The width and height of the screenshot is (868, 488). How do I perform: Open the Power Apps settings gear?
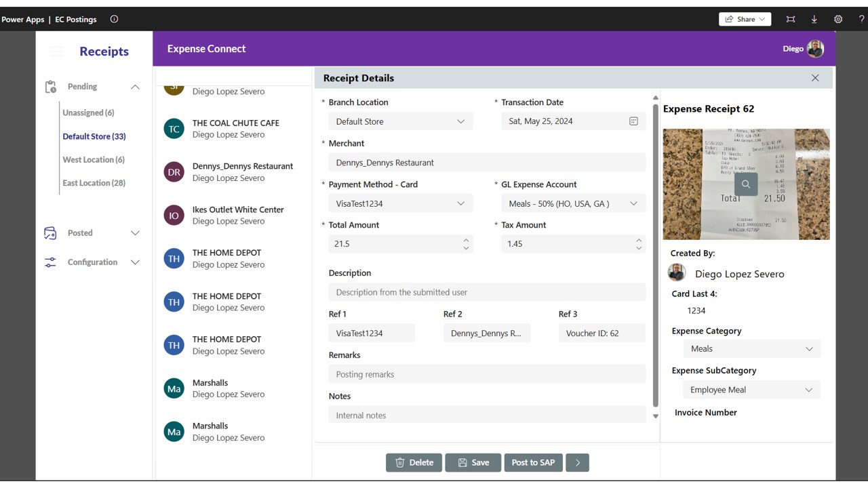(838, 19)
